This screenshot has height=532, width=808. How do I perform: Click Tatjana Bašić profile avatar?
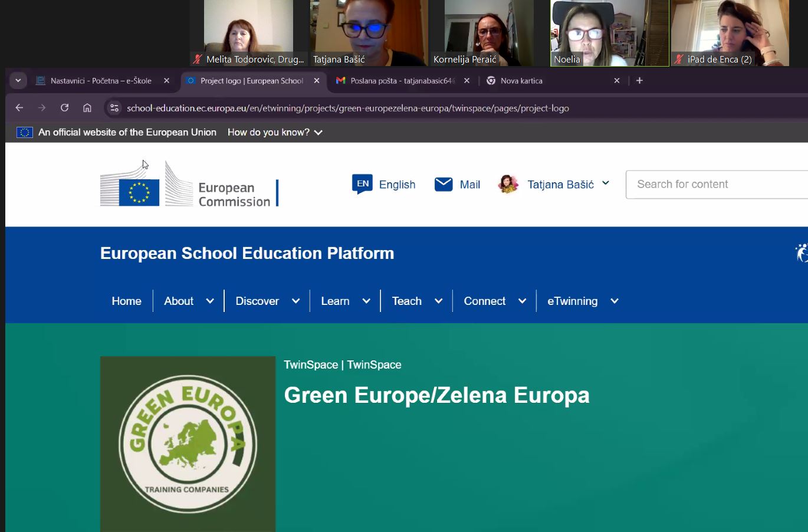point(508,184)
